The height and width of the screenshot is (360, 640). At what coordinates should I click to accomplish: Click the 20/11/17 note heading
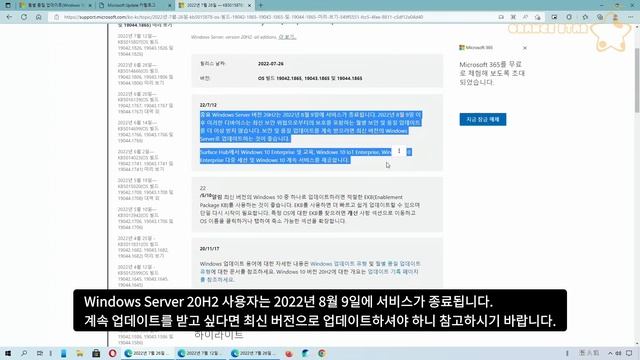(x=209, y=248)
